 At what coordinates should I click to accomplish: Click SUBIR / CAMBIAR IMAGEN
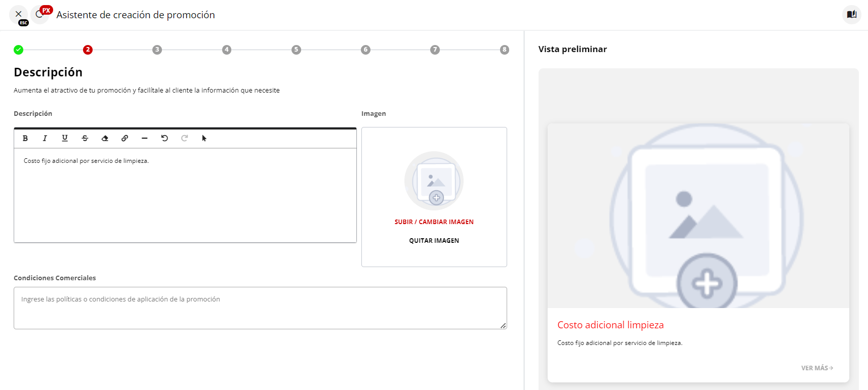pos(434,222)
